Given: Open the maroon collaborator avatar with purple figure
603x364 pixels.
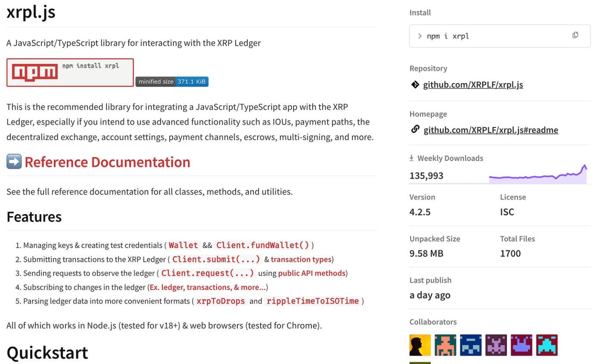Looking at the screenshot, I should [522, 345].
